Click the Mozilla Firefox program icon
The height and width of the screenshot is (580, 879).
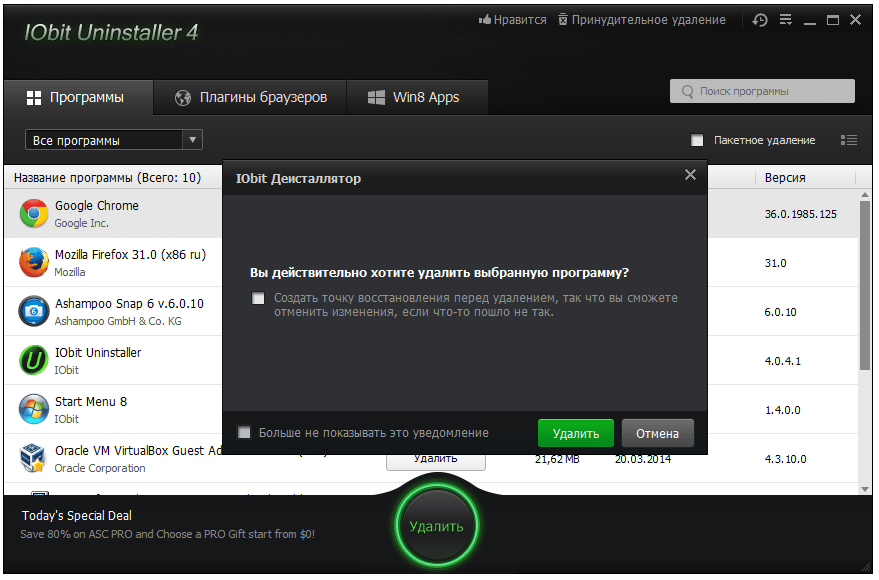[x=34, y=262]
